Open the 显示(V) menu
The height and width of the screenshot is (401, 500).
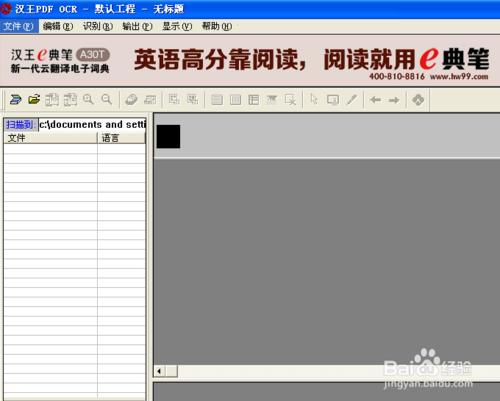pos(177,26)
